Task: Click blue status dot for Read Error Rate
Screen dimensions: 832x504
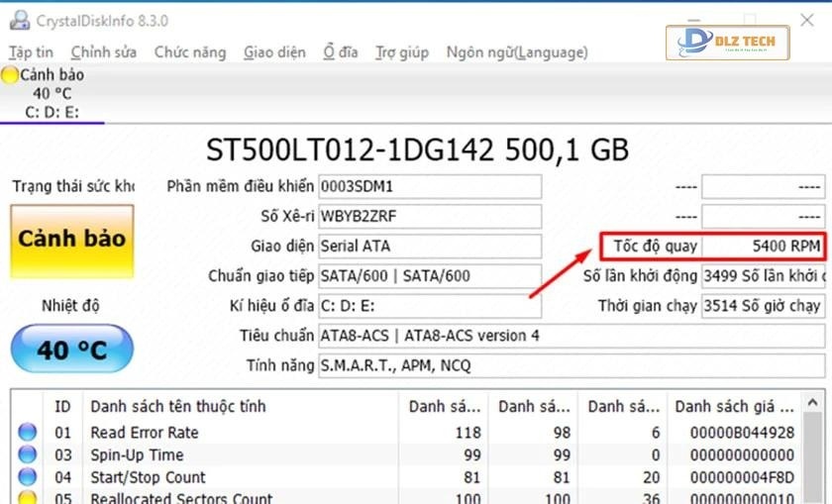Action: coord(27,433)
